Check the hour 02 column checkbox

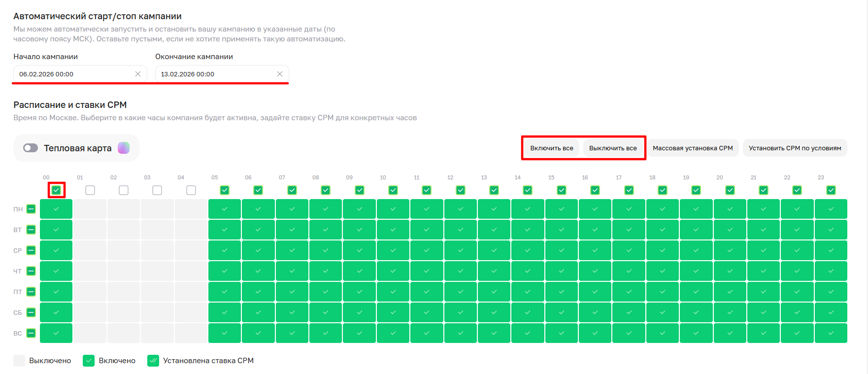[124, 190]
